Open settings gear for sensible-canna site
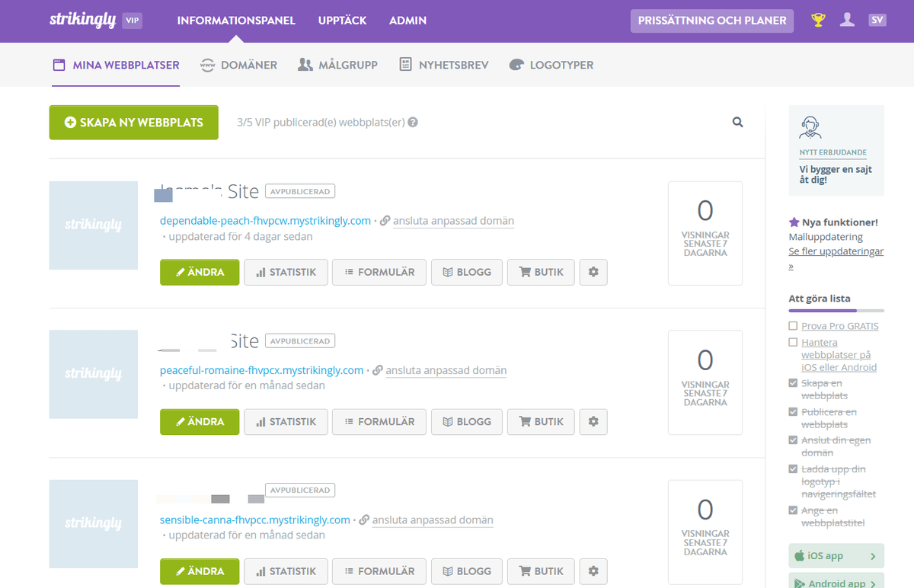Screen dimensions: 914x588 pyautogui.click(x=593, y=571)
